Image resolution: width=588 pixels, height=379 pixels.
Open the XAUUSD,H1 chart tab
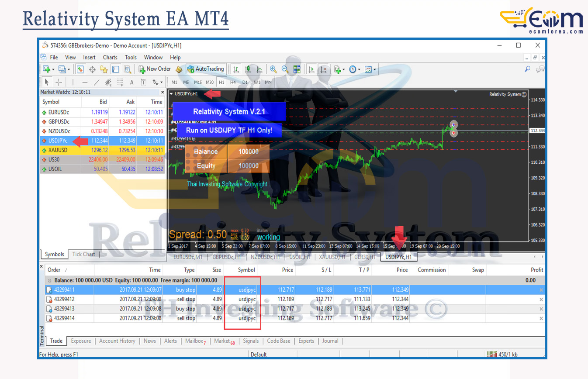click(x=332, y=257)
